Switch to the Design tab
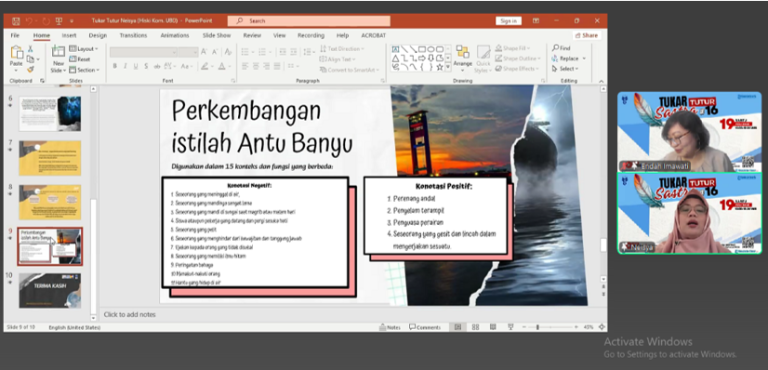The image size is (768, 370). click(97, 36)
